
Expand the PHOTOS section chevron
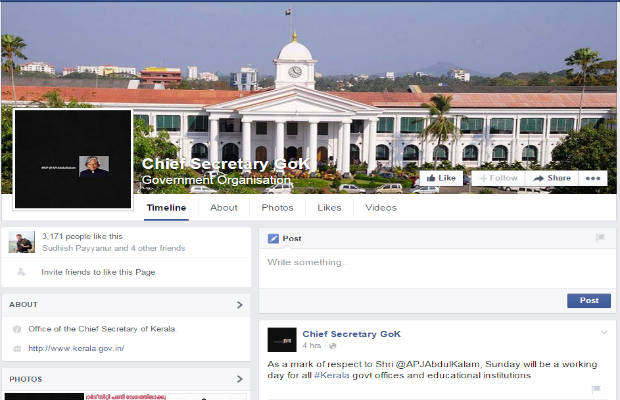240,379
